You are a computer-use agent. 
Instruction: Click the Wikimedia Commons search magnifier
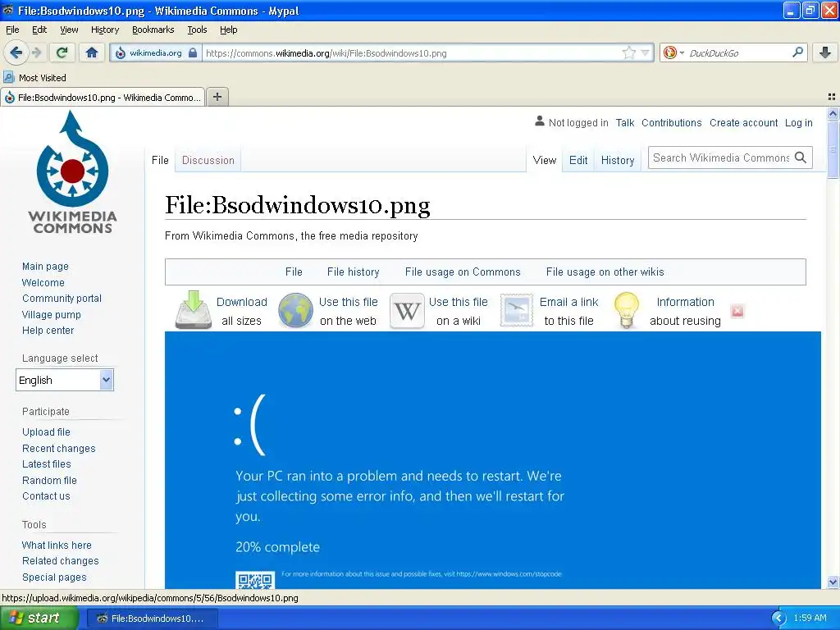801,157
